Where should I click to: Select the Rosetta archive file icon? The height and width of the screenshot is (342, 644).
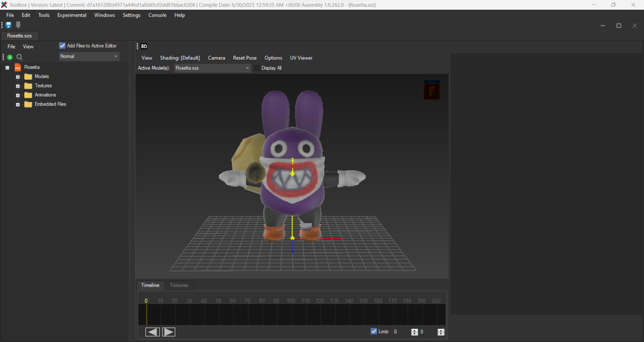pos(18,67)
